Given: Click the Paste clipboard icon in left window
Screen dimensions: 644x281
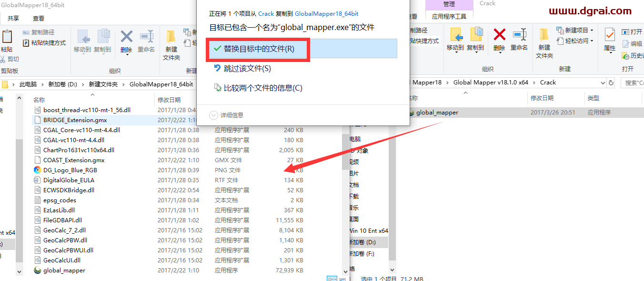Looking at the screenshot, I should (7, 36).
